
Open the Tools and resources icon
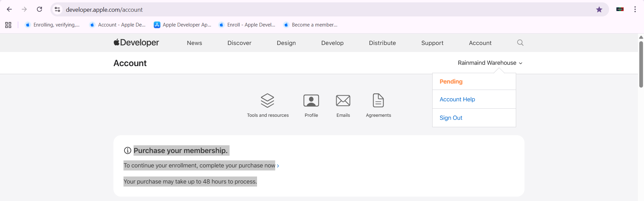click(267, 101)
